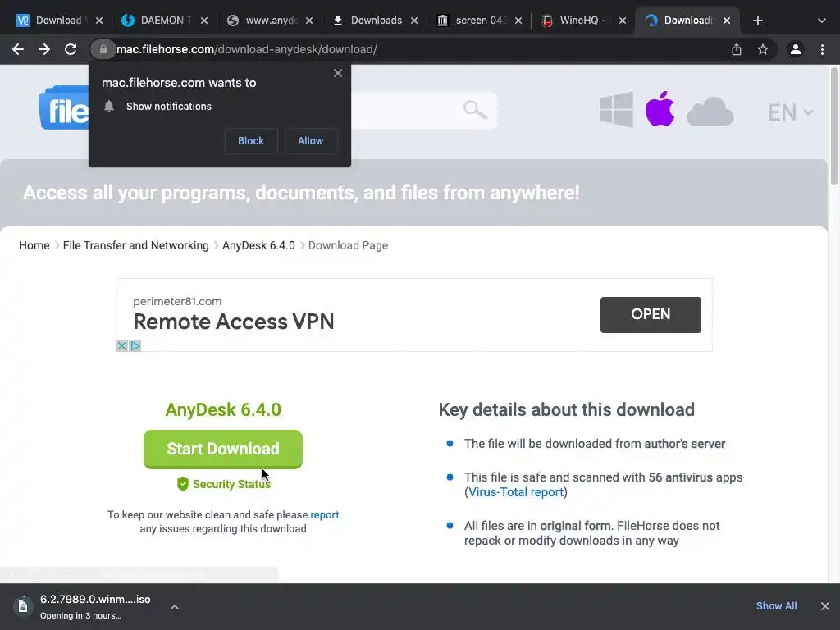Switch to the DAEMON Tools tab
The width and height of the screenshot is (840, 630).
(x=162, y=21)
